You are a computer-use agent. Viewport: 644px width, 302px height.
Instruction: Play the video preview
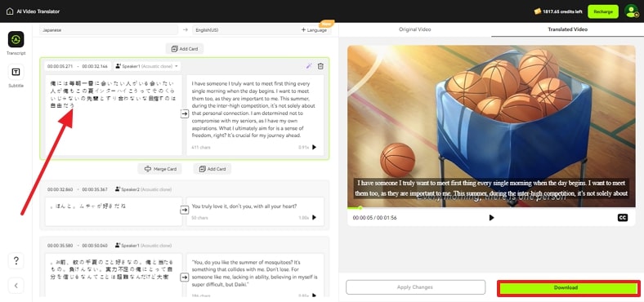[492, 217]
